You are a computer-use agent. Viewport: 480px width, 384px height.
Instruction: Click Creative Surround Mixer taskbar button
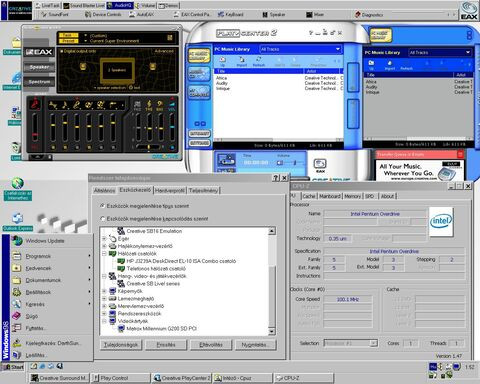[x=59, y=378]
